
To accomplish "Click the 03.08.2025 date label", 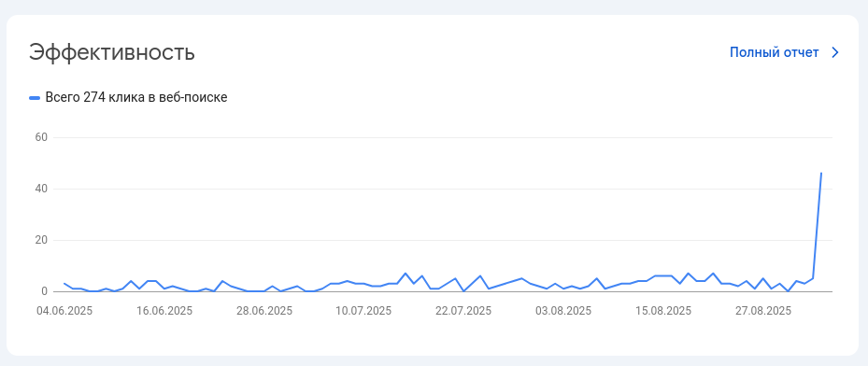I will pos(563,311).
